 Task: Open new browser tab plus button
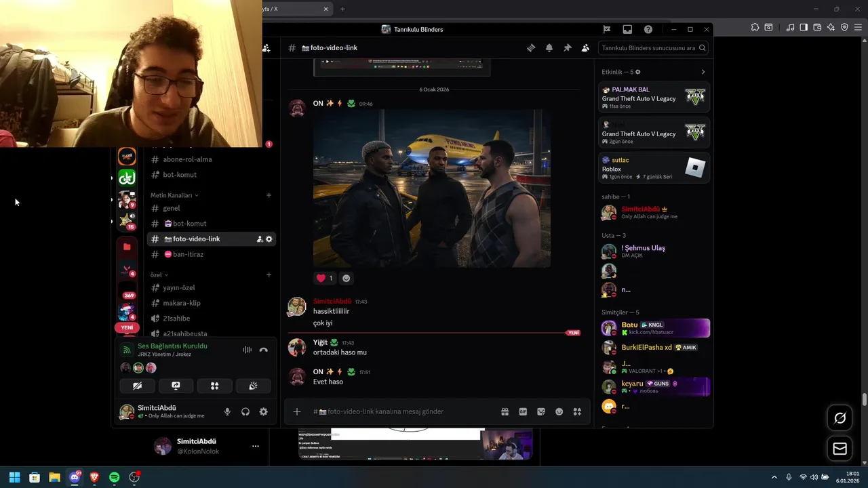coord(342,9)
